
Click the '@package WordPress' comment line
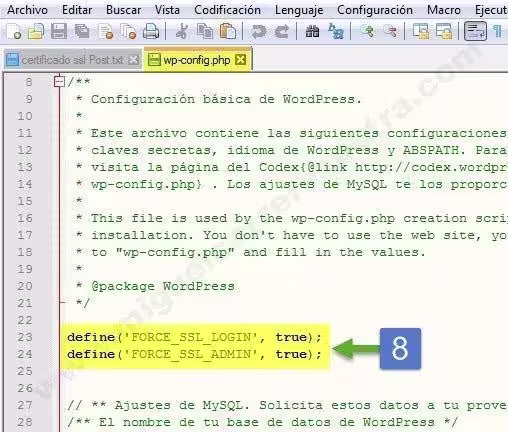pos(163,286)
